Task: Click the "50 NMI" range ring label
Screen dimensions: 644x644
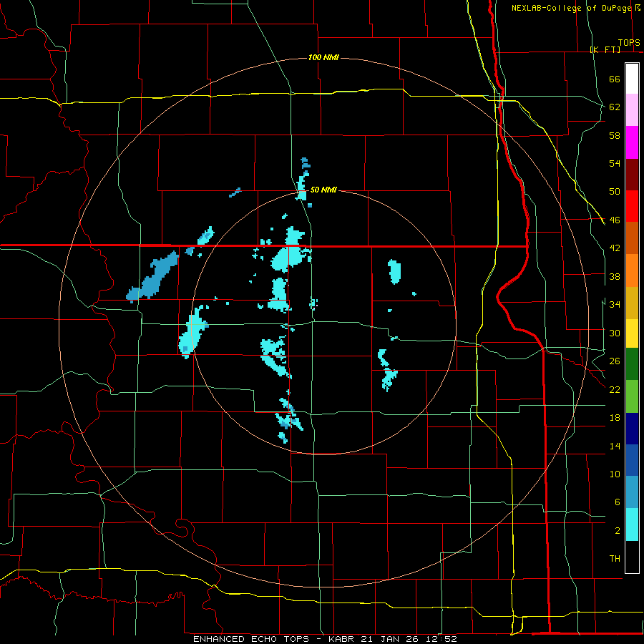Action: 323,190
